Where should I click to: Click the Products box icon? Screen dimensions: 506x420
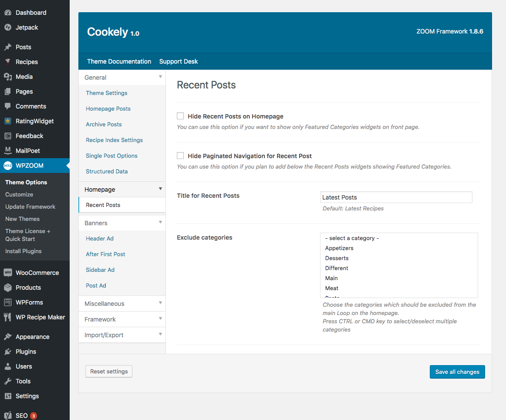tap(8, 287)
